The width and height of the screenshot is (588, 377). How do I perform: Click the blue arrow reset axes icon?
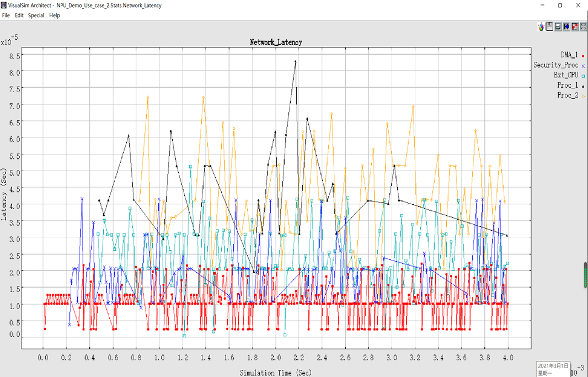click(566, 26)
